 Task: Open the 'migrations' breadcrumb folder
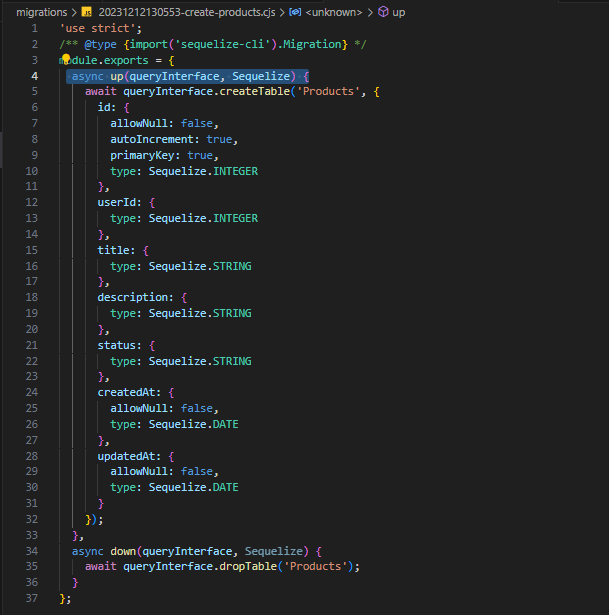tap(42, 12)
